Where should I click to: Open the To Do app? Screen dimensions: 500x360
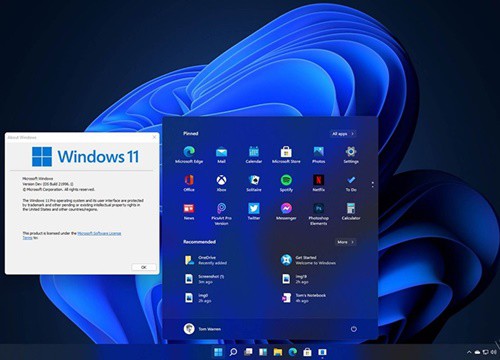tap(351, 183)
